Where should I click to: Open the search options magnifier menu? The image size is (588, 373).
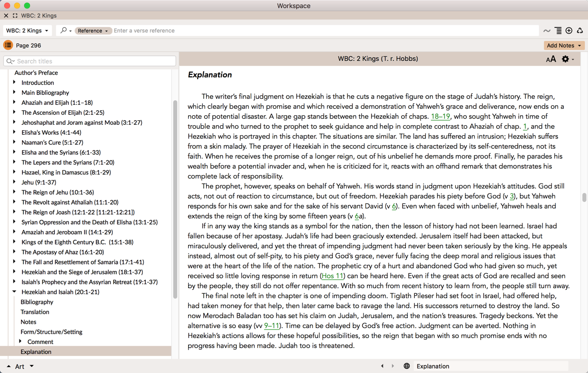(65, 31)
